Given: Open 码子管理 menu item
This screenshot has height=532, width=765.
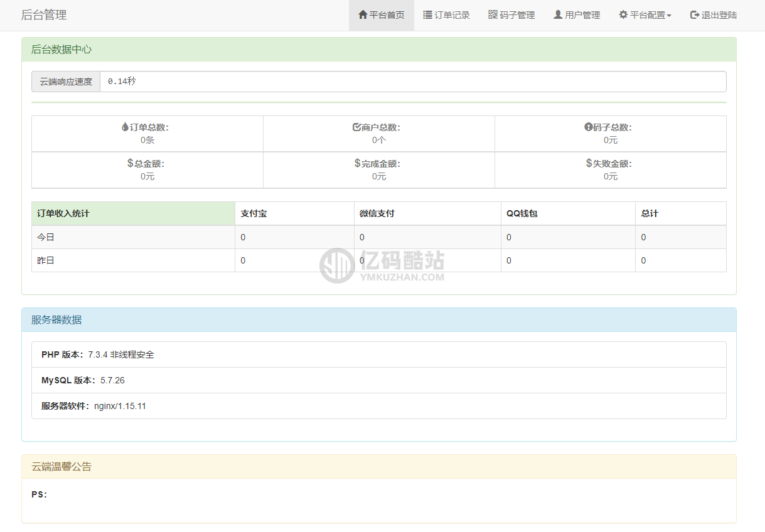Looking at the screenshot, I should pos(511,15).
